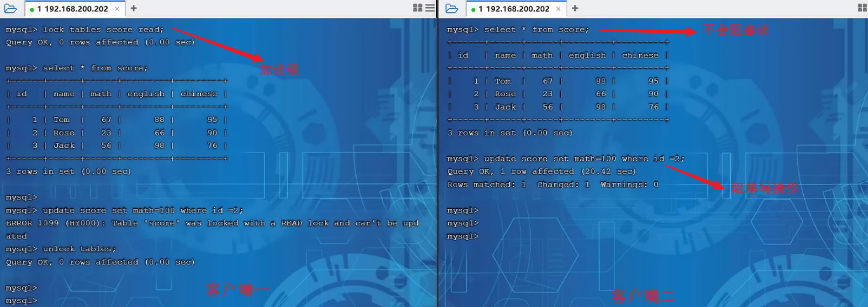Image resolution: width=868 pixels, height=307 pixels.
Task: Click the 'math' column header in right terminal
Action: (x=542, y=55)
